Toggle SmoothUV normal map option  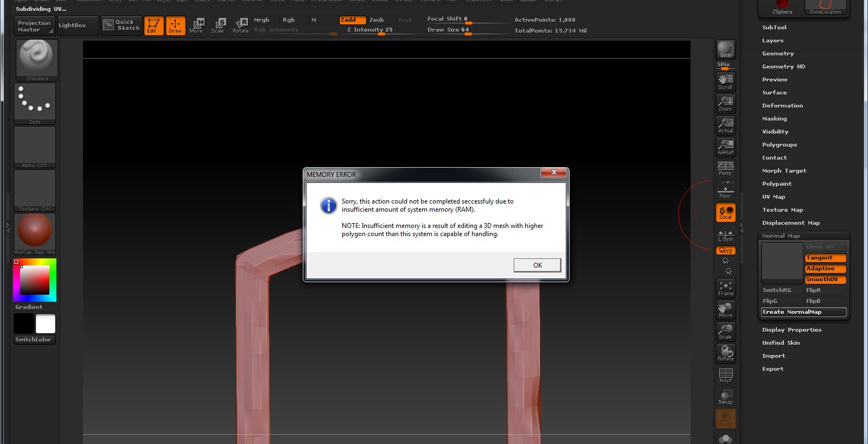[x=825, y=280]
